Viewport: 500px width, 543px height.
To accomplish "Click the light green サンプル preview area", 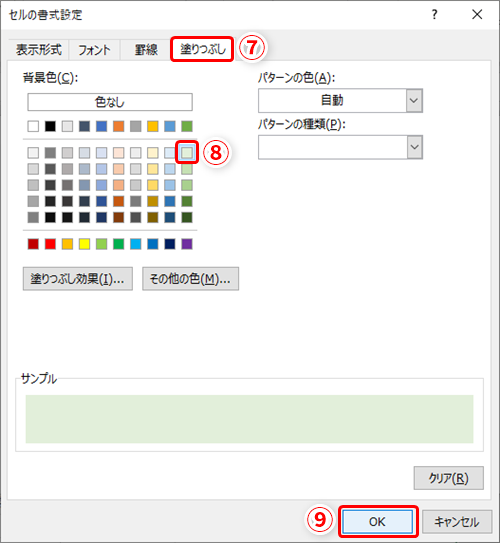I will [249, 419].
